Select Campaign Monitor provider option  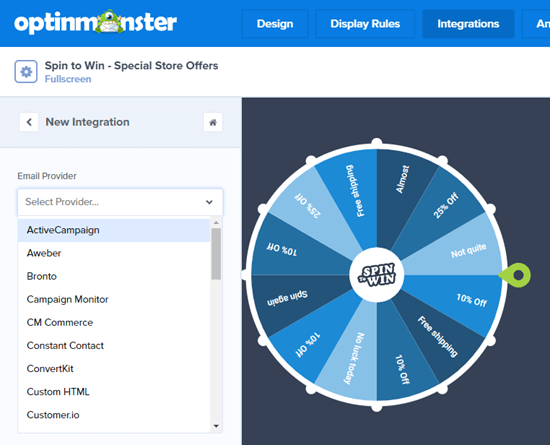114,299
